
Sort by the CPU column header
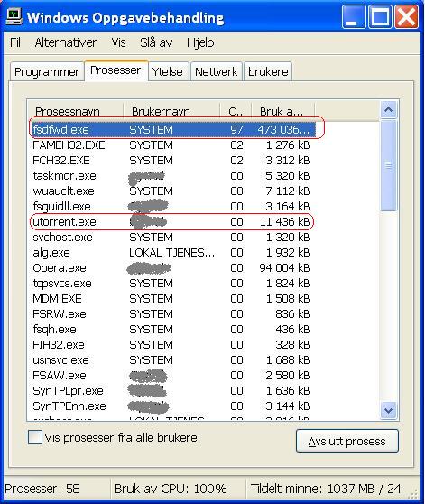point(236,111)
